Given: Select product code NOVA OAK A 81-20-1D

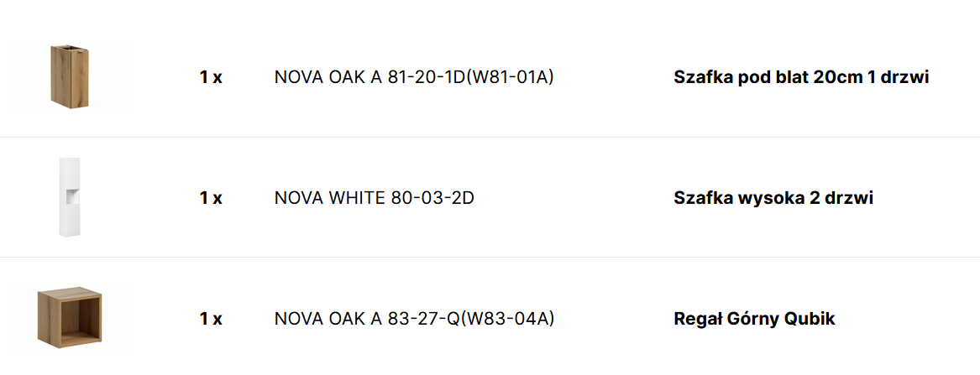Looking at the screenshot, I should (x=369, y=78).
